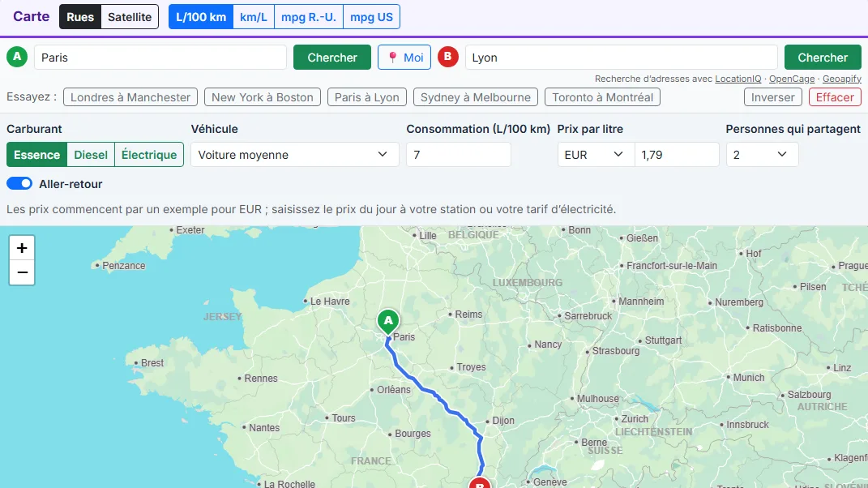The width and height of the screenshot is (868, 488).
Task: Click the Effacer button
Action: click(x=835, y=97)
